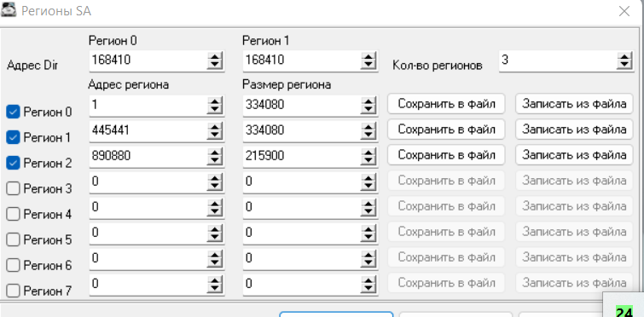Increase the Регион 1 size spinner value
Screen dimensions: 644x317
point(368,127)
